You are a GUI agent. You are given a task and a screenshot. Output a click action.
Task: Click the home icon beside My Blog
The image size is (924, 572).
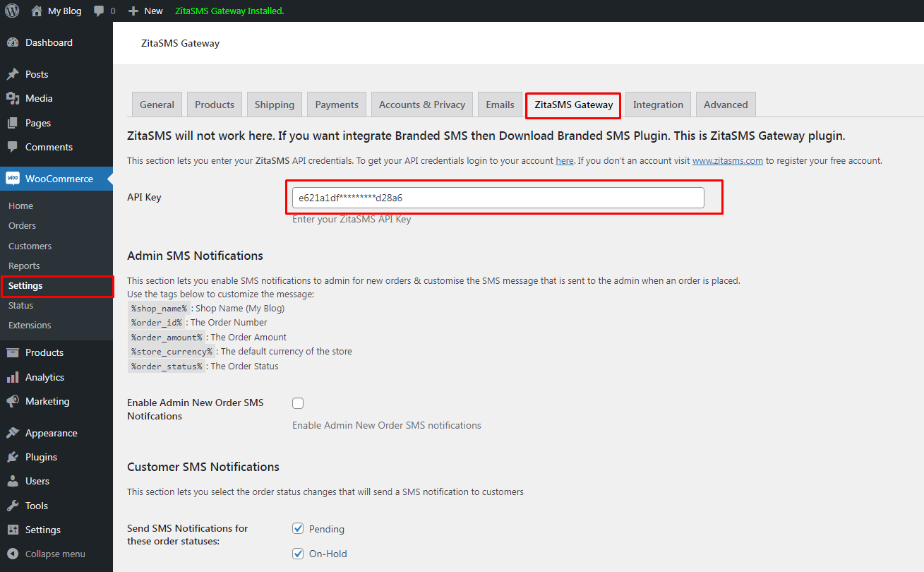click(x=37, y=11)
